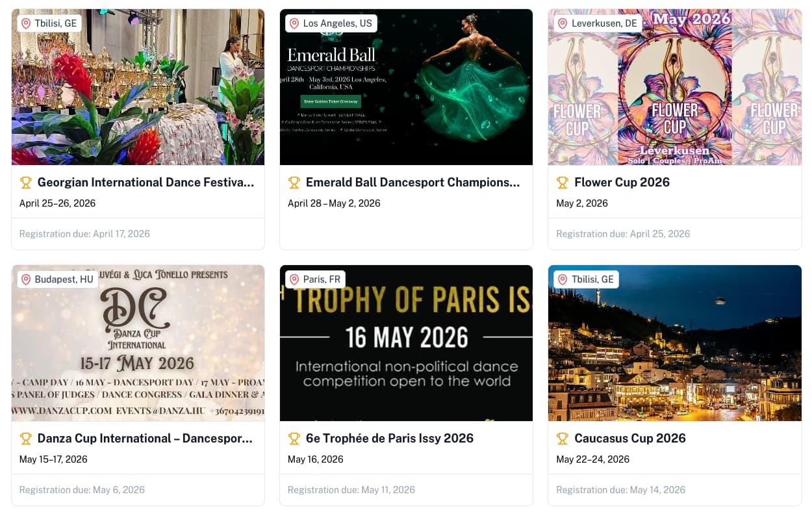
Task: Select the Leverkusen, DE location badge
Action: (598, 23)
